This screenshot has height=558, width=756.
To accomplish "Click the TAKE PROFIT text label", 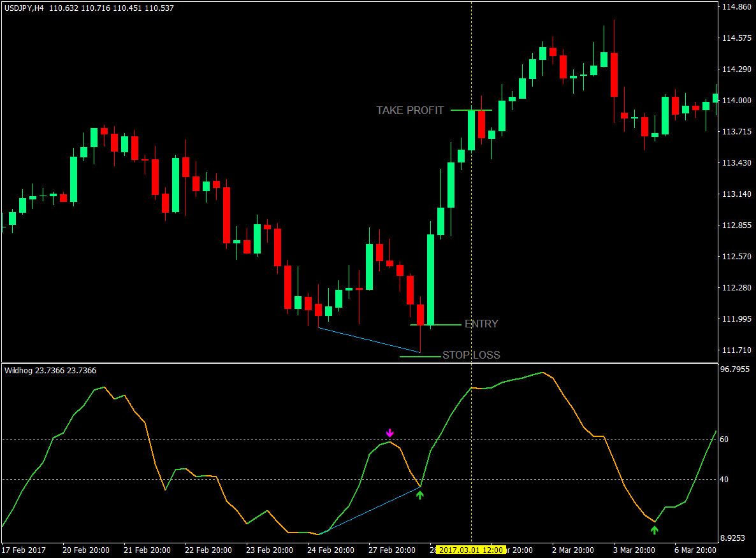I will point(410,110).
